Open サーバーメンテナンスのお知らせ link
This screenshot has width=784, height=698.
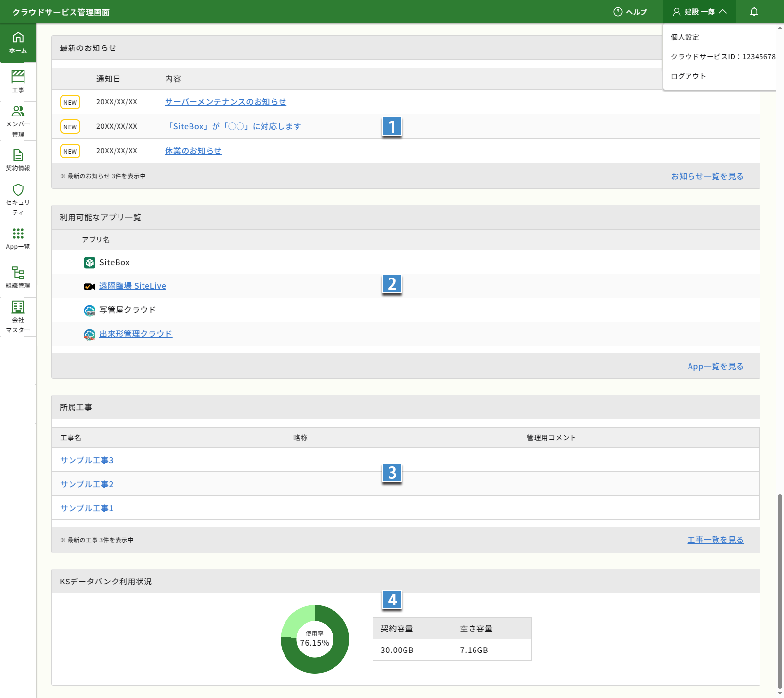pyautogui.click(x=225, y=102)
